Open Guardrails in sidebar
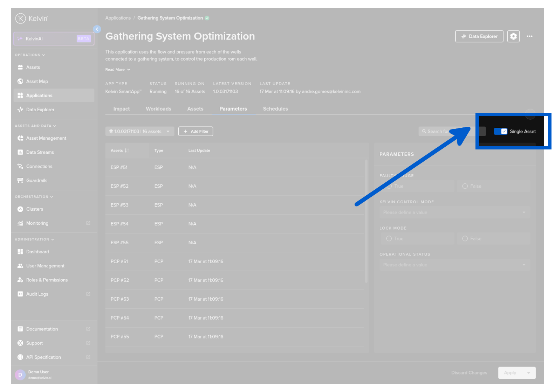This screenshot has width=555, height=392. (36, 181)
